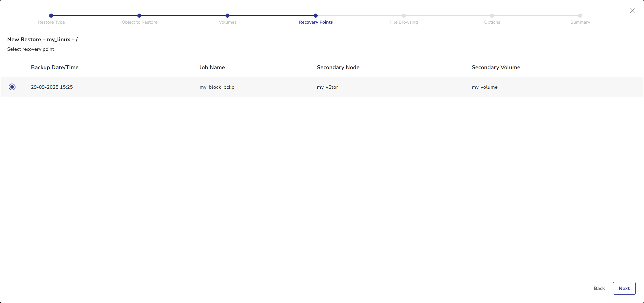
Task: Click the Job Name column header
Action: coord(212,67)
